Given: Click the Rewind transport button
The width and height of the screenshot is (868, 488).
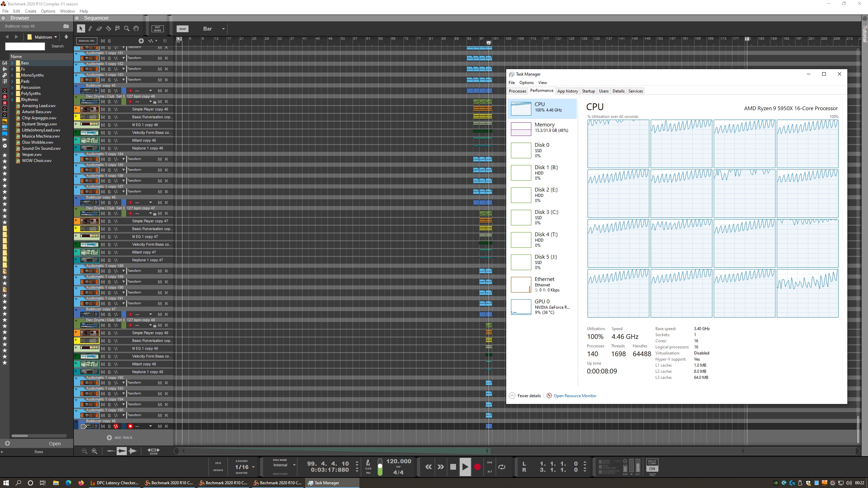Looking at the screenshot, I should [x=429, y=467].
